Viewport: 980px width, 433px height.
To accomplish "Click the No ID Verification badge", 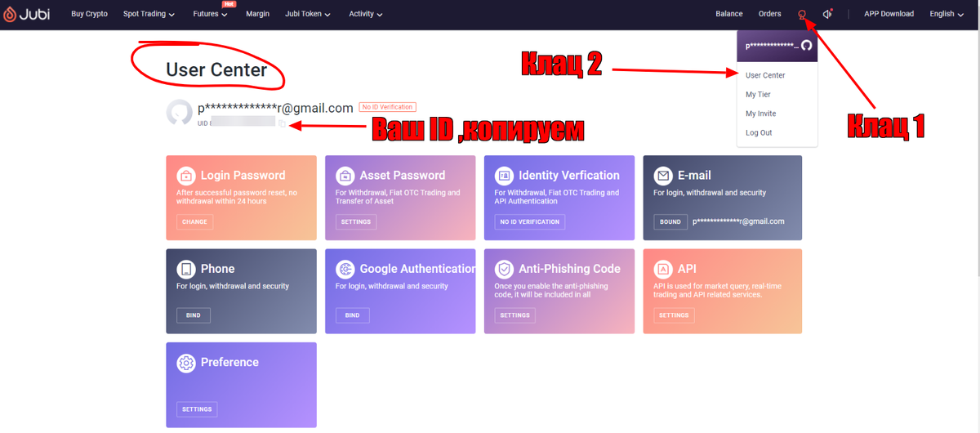I will [x=387, y=107].
